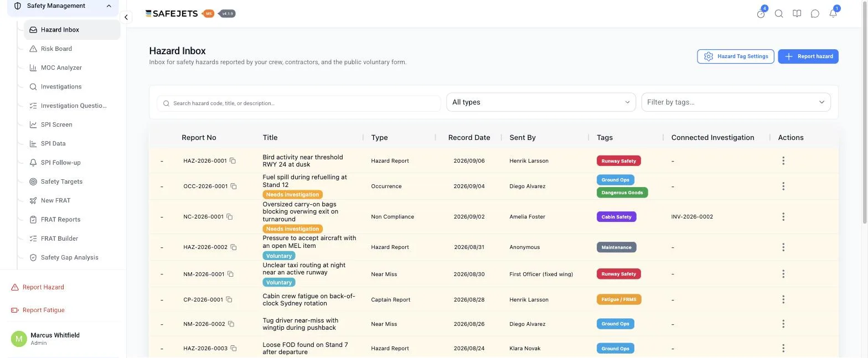Click the Dangerous Goods tag
868x358 pixels.
click(x=622, y=193)
